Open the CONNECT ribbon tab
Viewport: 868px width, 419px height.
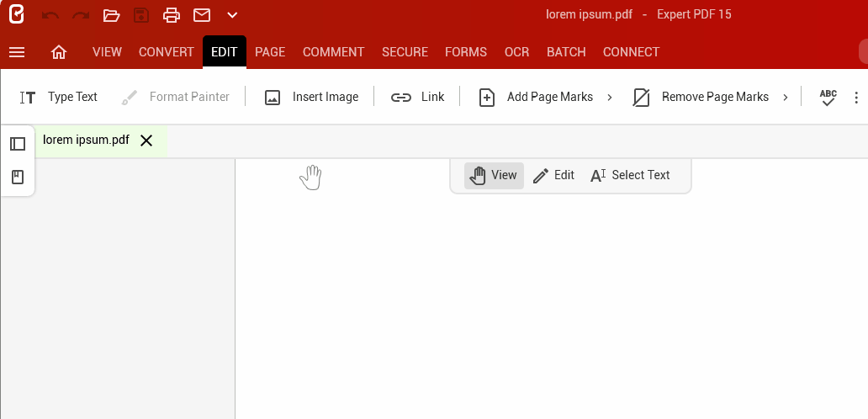631,52
